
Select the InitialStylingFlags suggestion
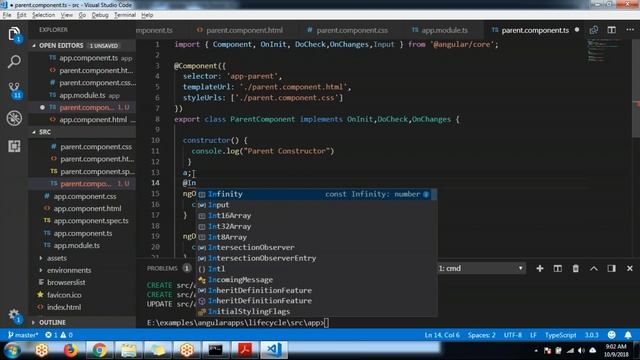(317, 311)
